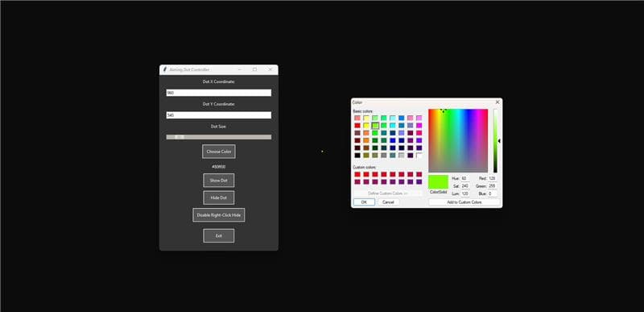Click the luminance slider bar

[495, 140]
